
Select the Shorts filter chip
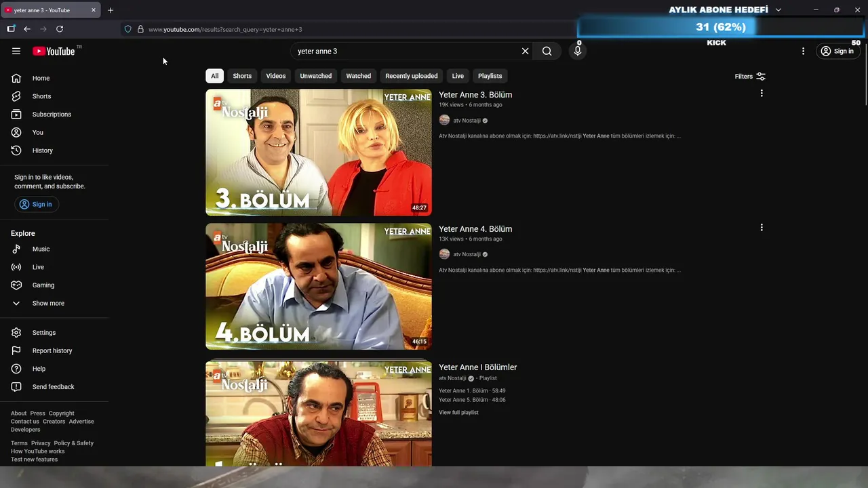pyautogui.click(x=242, y=76)
